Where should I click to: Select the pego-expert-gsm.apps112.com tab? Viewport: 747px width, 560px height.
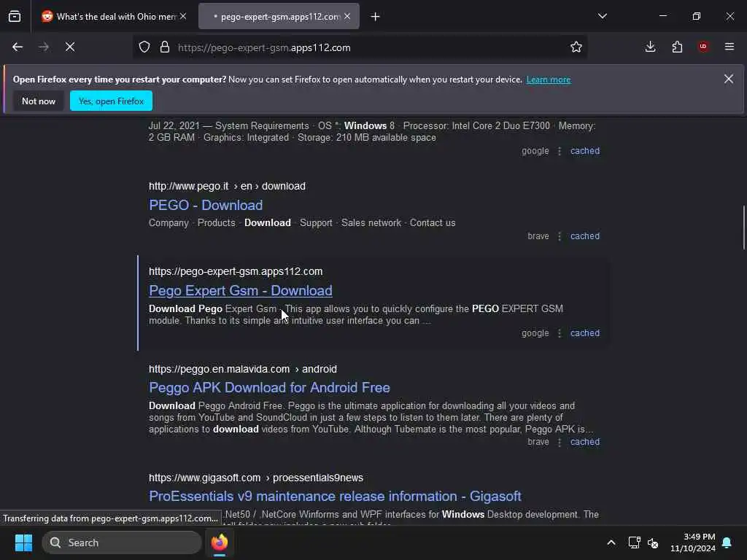tap(279, 17)
